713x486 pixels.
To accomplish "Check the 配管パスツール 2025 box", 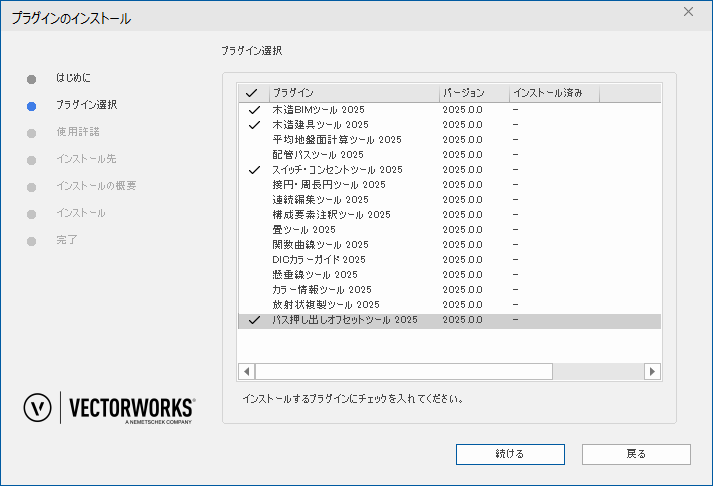I will (x=254, y=155).
